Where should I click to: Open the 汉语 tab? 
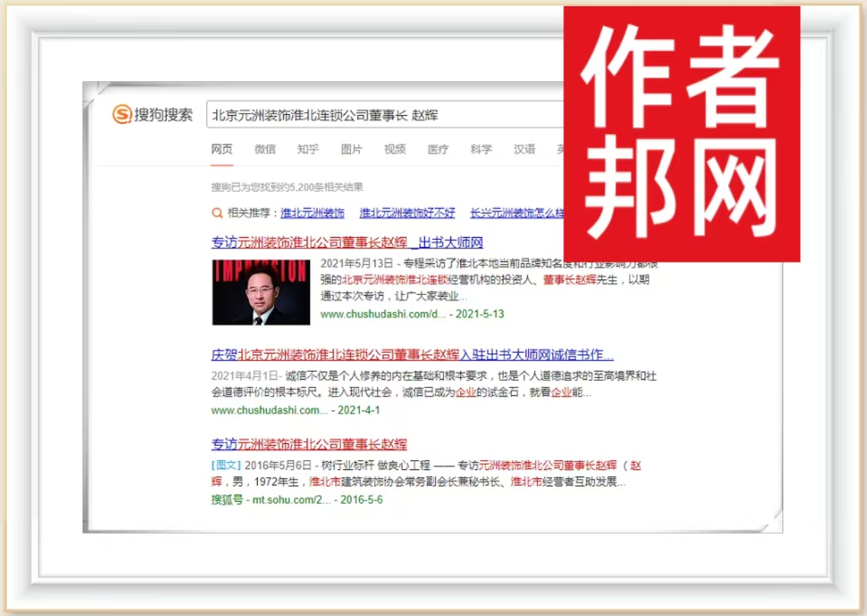tap(524, 150)
